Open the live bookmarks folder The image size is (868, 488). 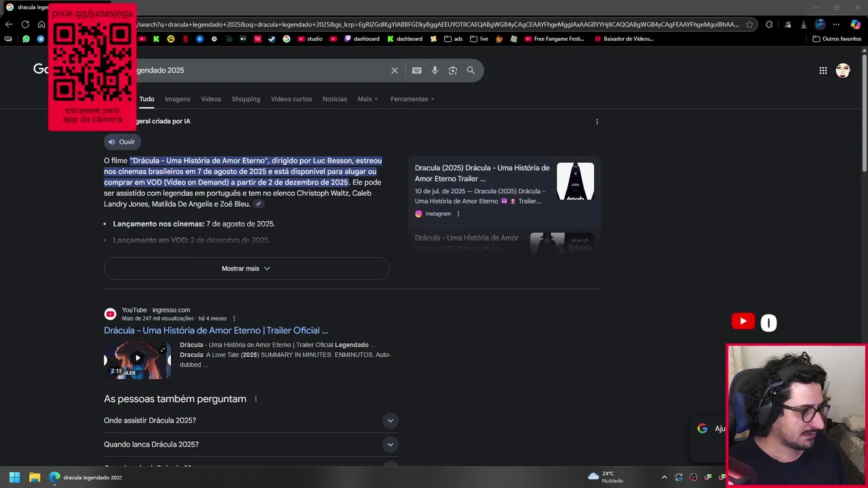point(479,39)
